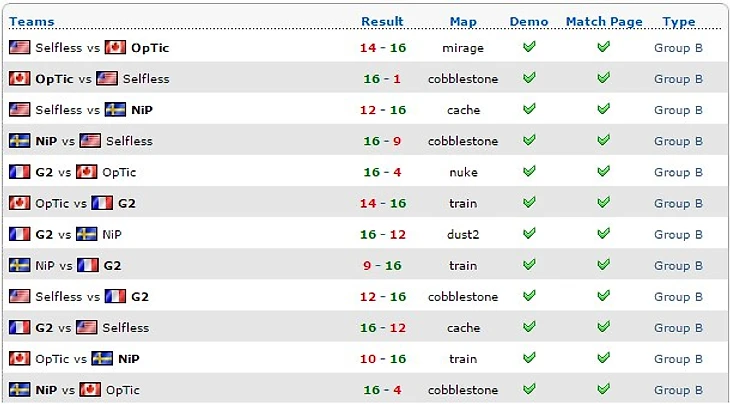Click Group B in the mirage row

pos(678,48)
